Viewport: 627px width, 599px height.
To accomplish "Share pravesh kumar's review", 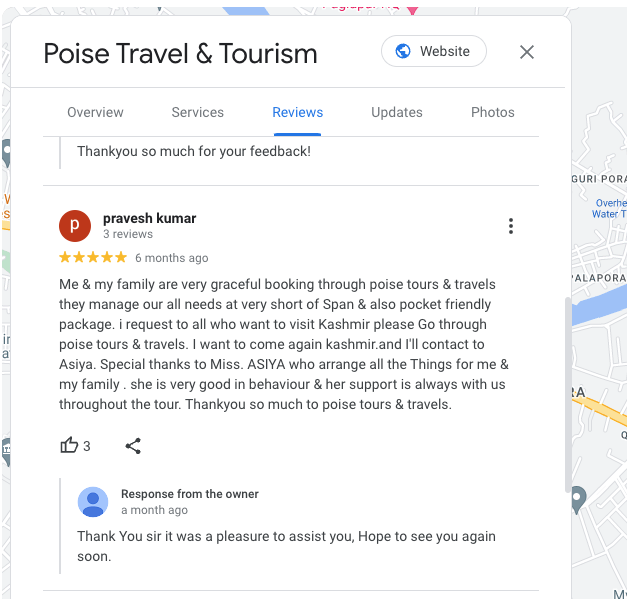I will (x=133, y=445).
